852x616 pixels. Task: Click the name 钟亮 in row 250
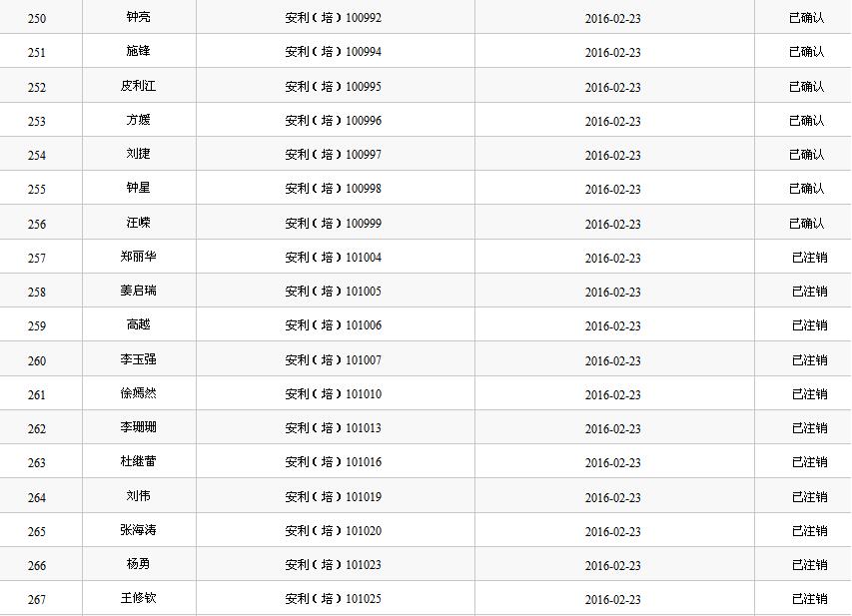[x=138, y=18]
